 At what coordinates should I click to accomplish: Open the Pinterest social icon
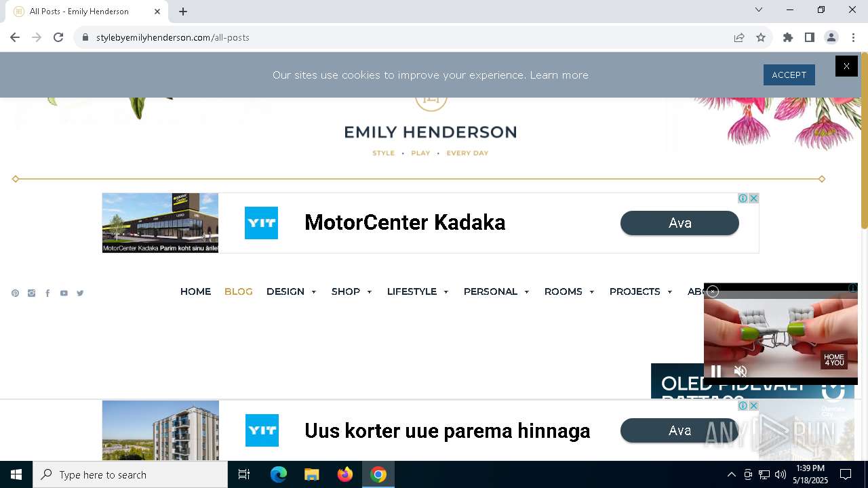pos(15,293)
